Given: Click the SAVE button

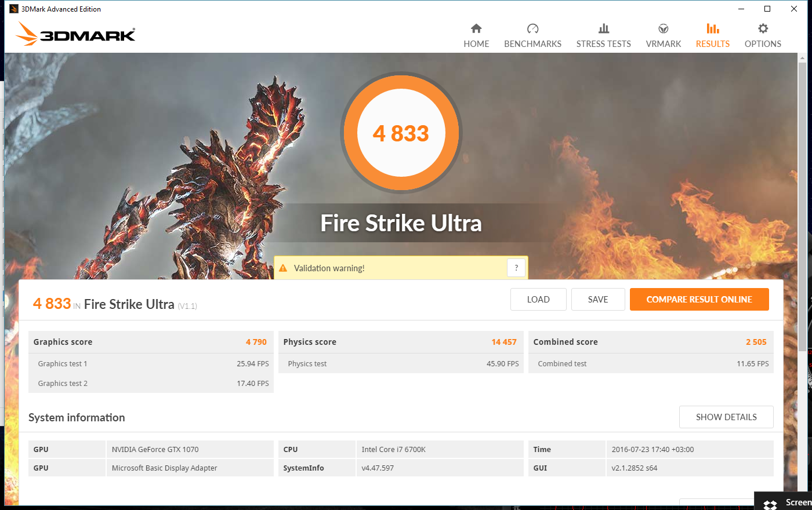Looking at the screenshot, I should click(x=598, y=300).
